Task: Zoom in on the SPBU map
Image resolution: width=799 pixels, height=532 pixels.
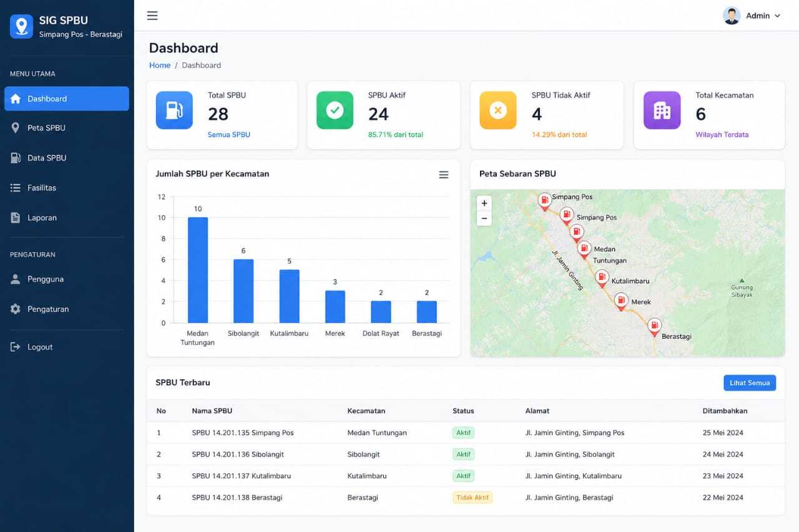Action: pyautogui.click(x=484, y=203)
